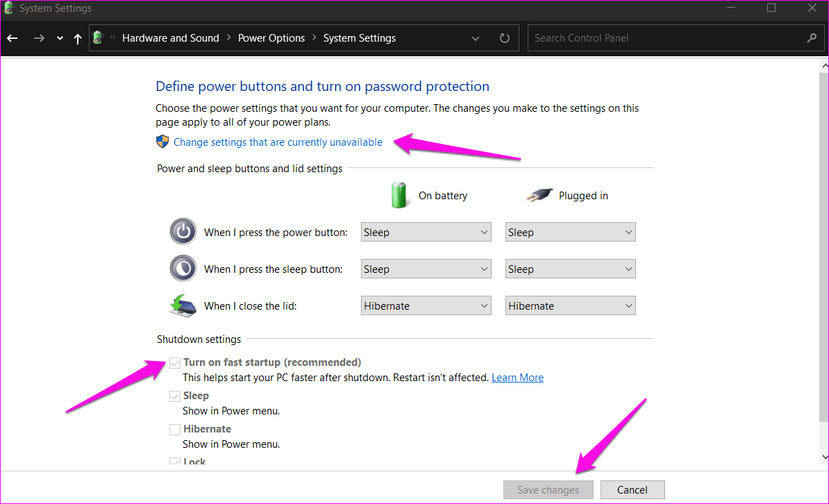829x504 pixels.
Task: Click the shield icon beside change settings
Action: point(162,142)
